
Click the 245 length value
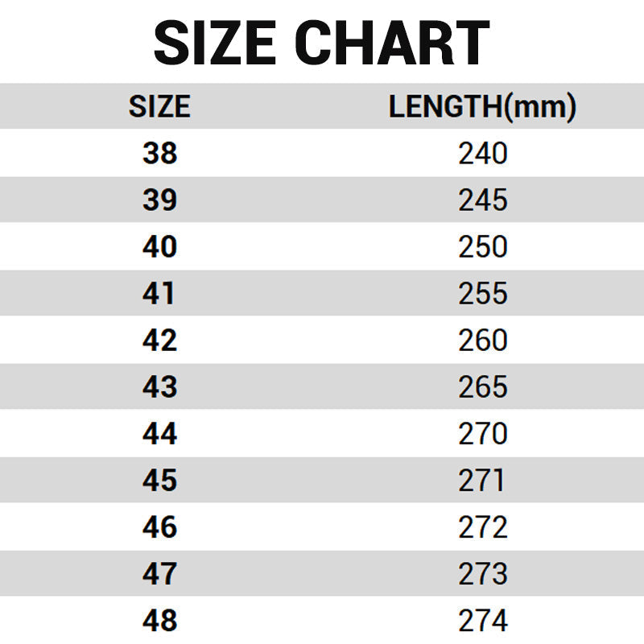tap(483, 200)
